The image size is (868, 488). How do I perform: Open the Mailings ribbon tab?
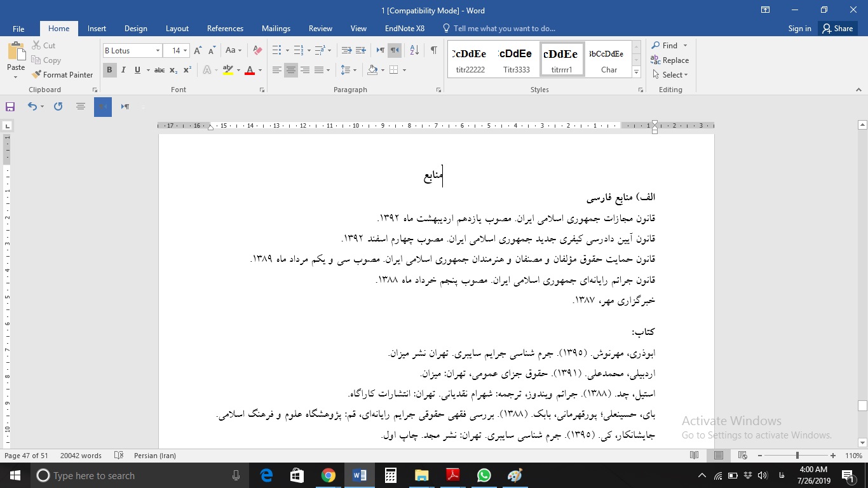click(x=276, y=29)
